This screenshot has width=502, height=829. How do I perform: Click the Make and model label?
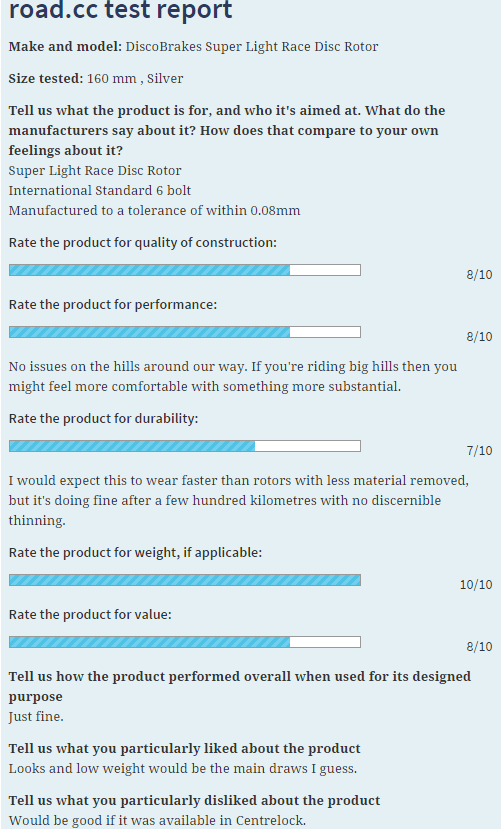pos(65,47)
